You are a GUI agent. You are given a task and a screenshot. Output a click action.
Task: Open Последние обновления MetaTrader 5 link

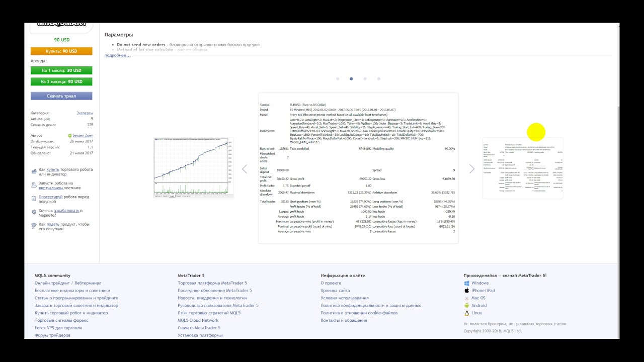point(215,291)
